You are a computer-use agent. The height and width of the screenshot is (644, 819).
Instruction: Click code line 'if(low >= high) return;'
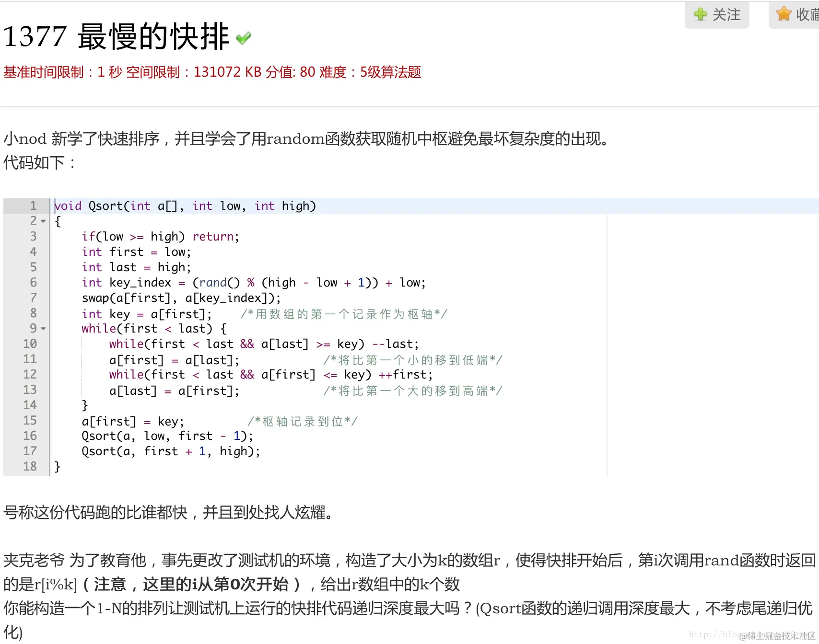tap(160, 237)
